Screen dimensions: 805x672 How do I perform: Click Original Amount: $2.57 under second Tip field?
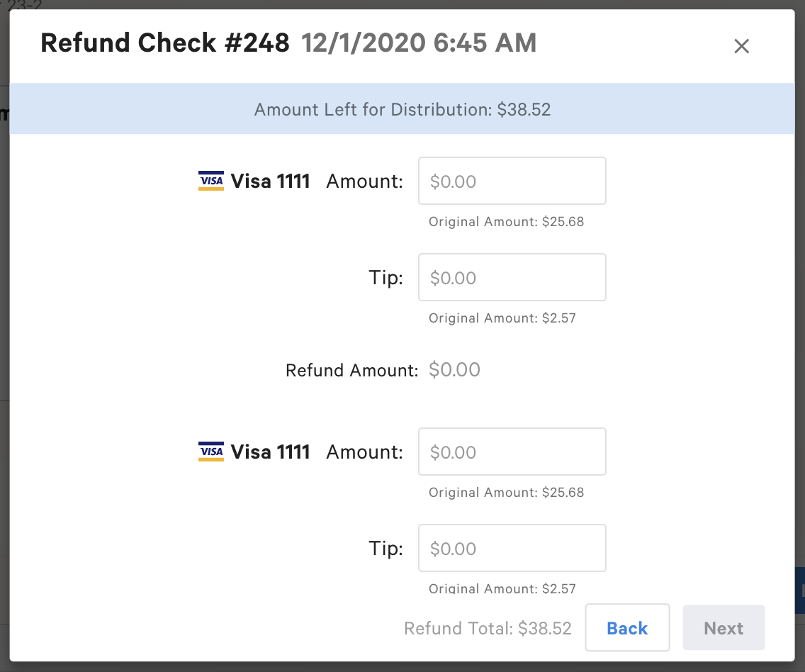502,588
